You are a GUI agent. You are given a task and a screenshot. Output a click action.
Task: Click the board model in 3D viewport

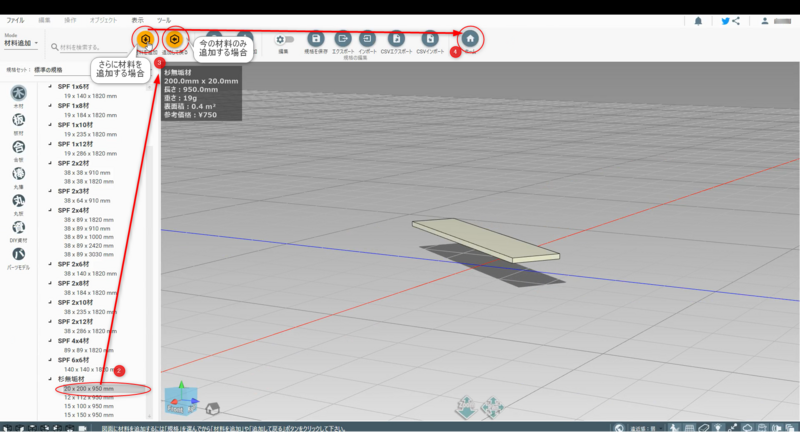tap(486, 240)
